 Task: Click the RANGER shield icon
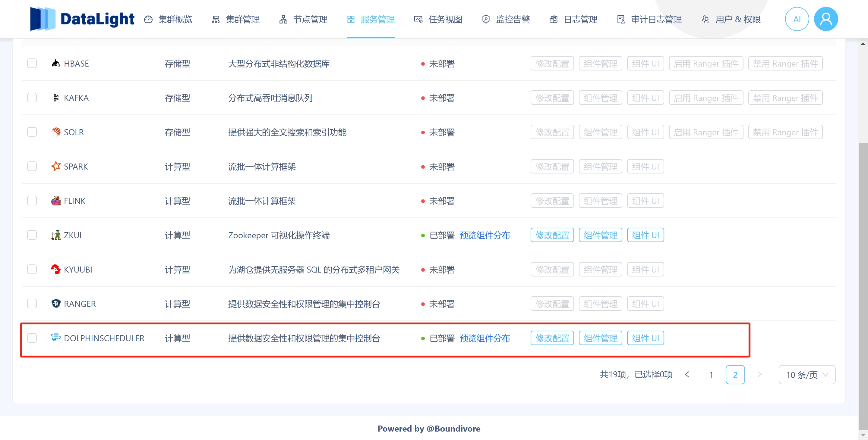(55, 304)
